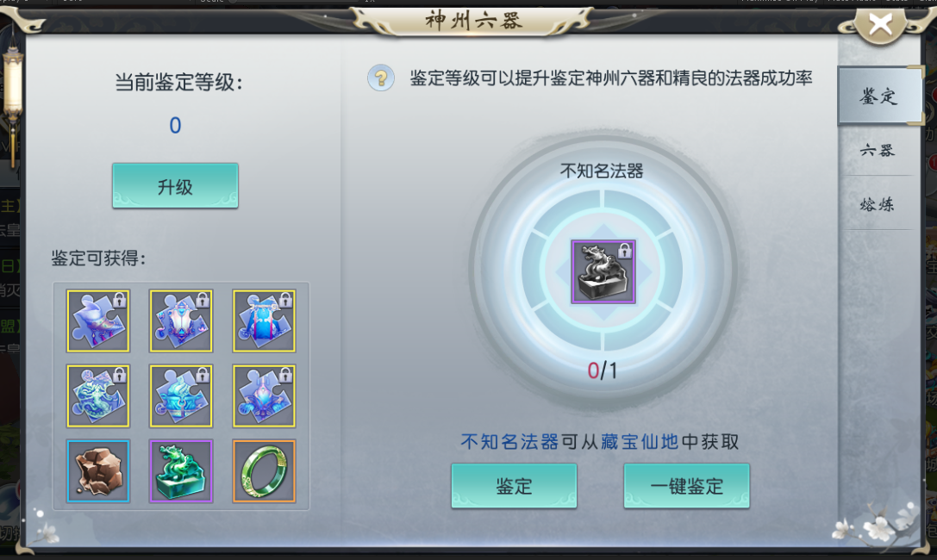Click the 不知名法器 blue link text
This screenshot has height=560, width=937.
(509, 442)
